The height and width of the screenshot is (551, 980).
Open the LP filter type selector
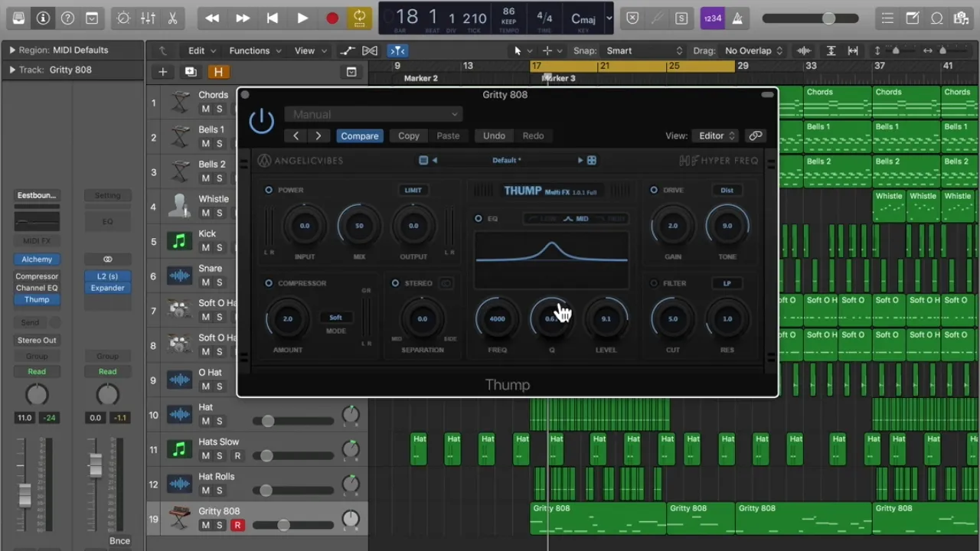(727, 283)
